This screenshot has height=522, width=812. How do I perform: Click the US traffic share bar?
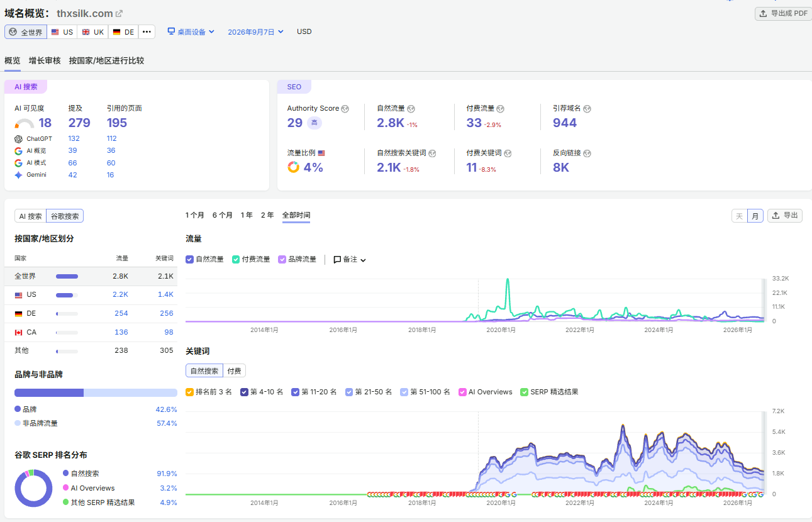[x=67, y=295]
